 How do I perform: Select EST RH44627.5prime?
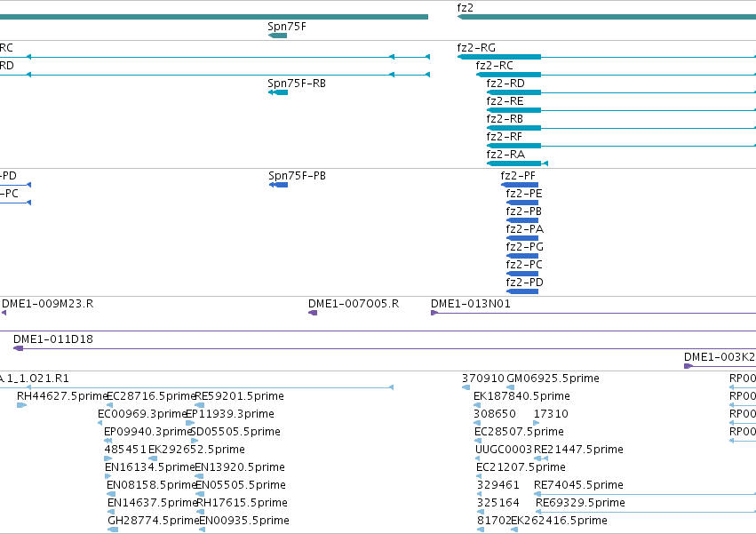coord(21,405)
